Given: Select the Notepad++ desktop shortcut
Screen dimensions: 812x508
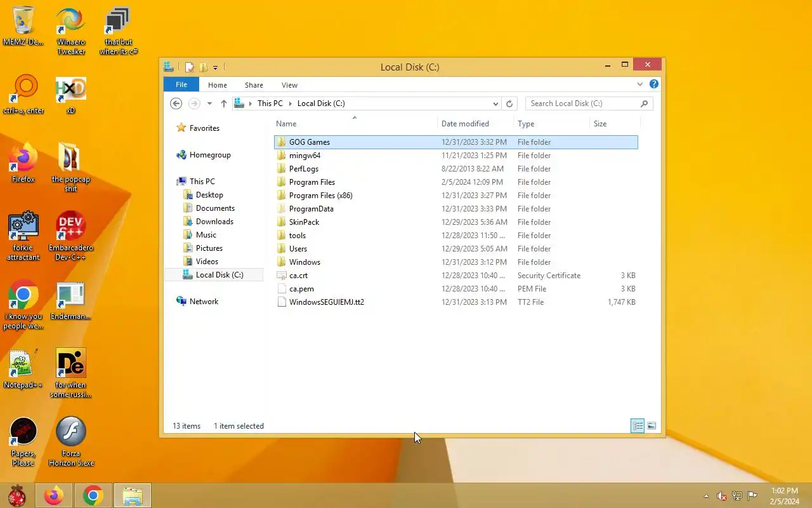Looking at the screenshot, I should (x=23, y=370).
